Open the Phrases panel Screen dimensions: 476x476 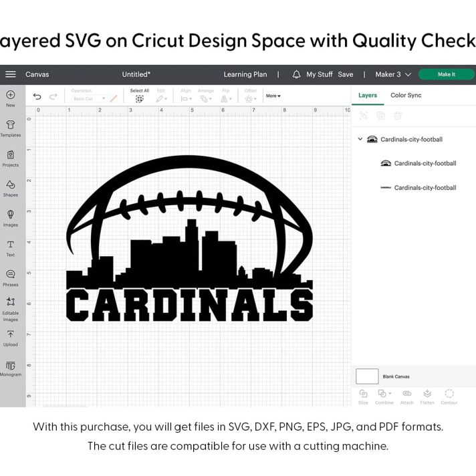coord(11,278)
